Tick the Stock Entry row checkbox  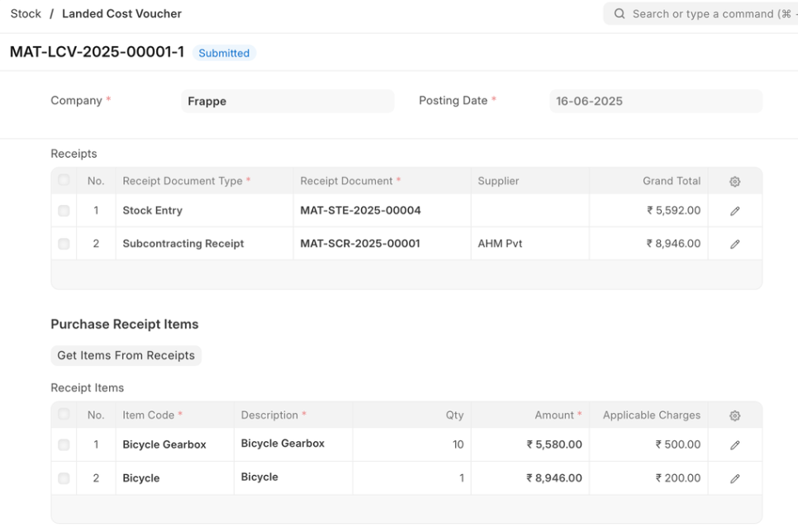[x=64, y=211]
